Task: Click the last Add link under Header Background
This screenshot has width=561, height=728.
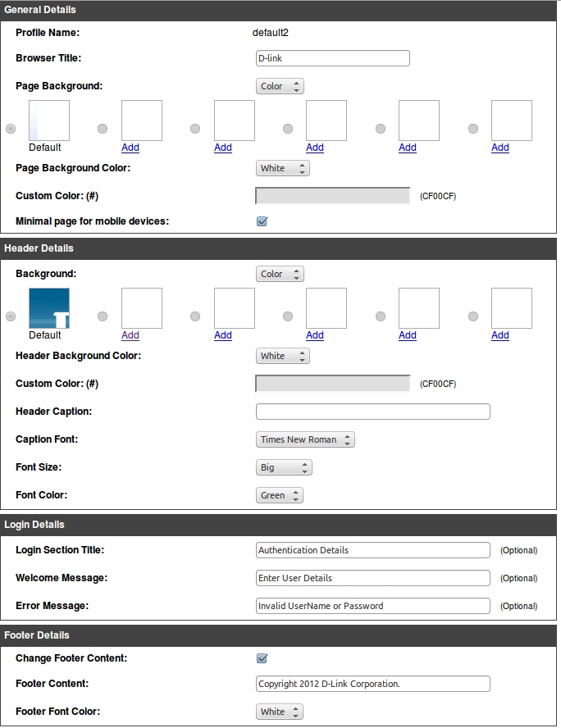Action: tap(500, 335)
